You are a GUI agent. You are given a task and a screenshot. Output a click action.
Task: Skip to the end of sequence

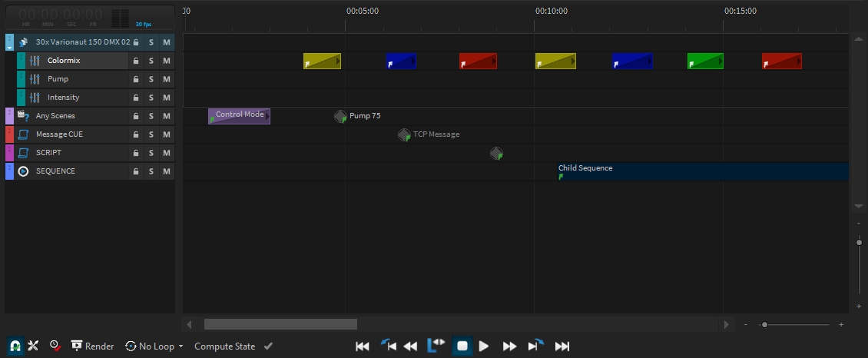[x=562, y=346]
